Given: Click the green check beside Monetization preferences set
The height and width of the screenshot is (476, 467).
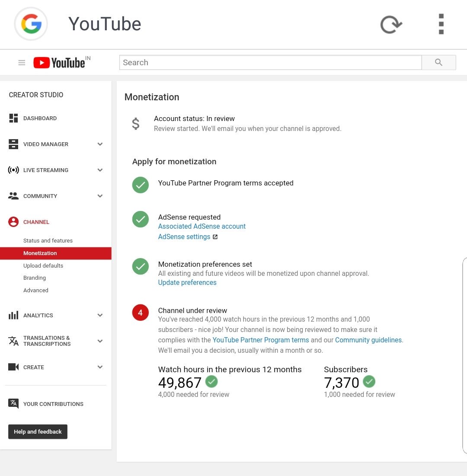Looking at the screenshot, I should (140, 266).
